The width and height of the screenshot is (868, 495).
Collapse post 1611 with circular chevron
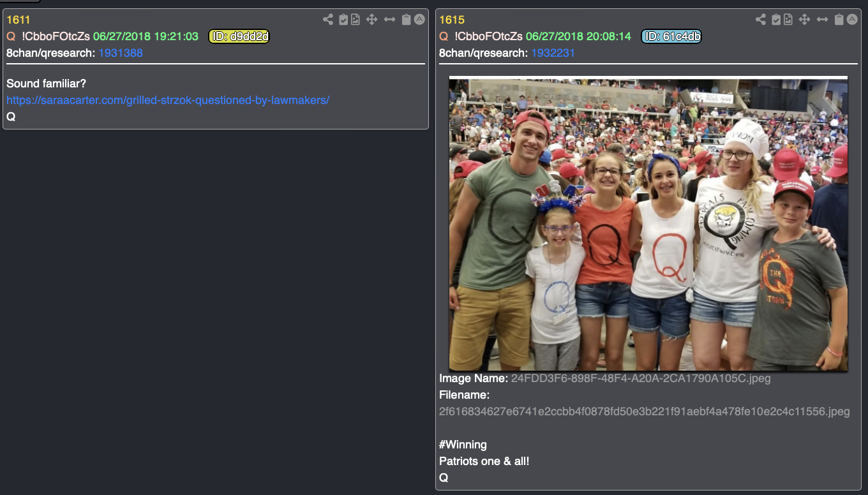click(x=419, y=20)
